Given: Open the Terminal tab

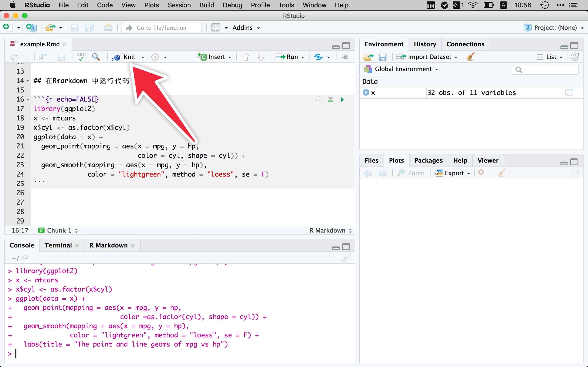Looking at the screenshot, I should [58, 245].
